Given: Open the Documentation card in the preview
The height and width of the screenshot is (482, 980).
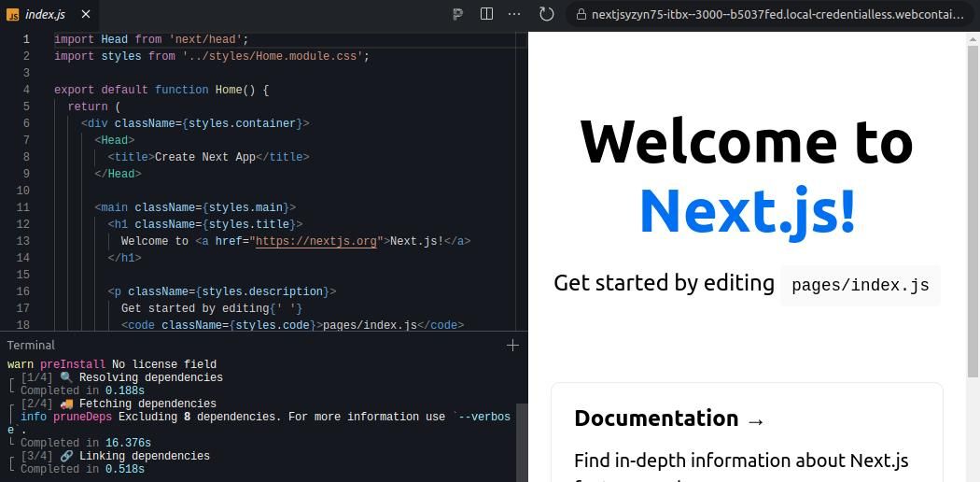Looking at the screenshot, I should click(747, 432).
